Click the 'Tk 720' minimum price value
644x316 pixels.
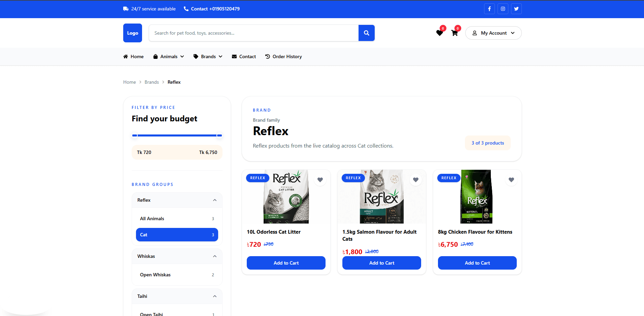(144, 152)
